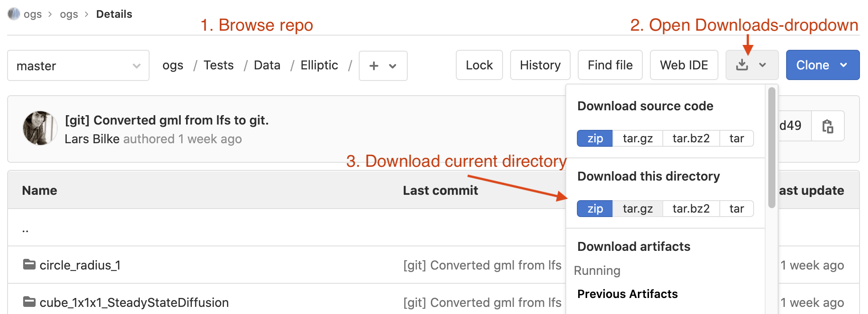Select zip format for source code download
868x314 pixels.
(595, 138)
